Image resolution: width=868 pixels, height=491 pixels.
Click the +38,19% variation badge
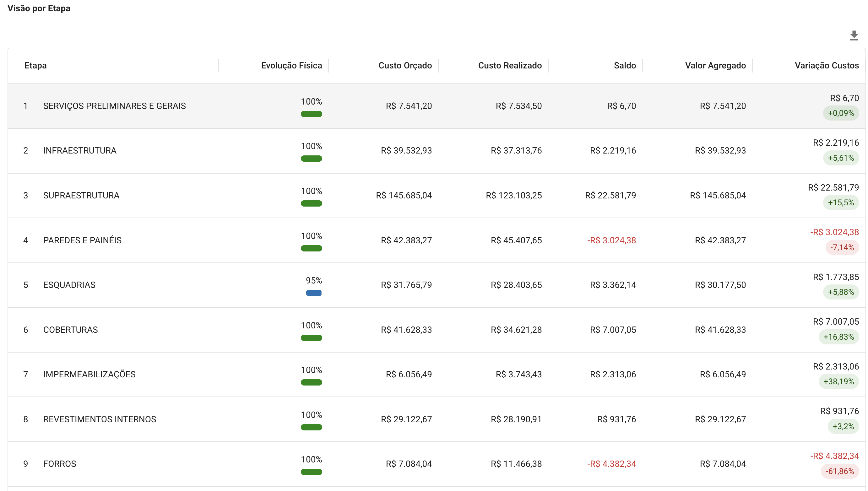coord(838,381)
